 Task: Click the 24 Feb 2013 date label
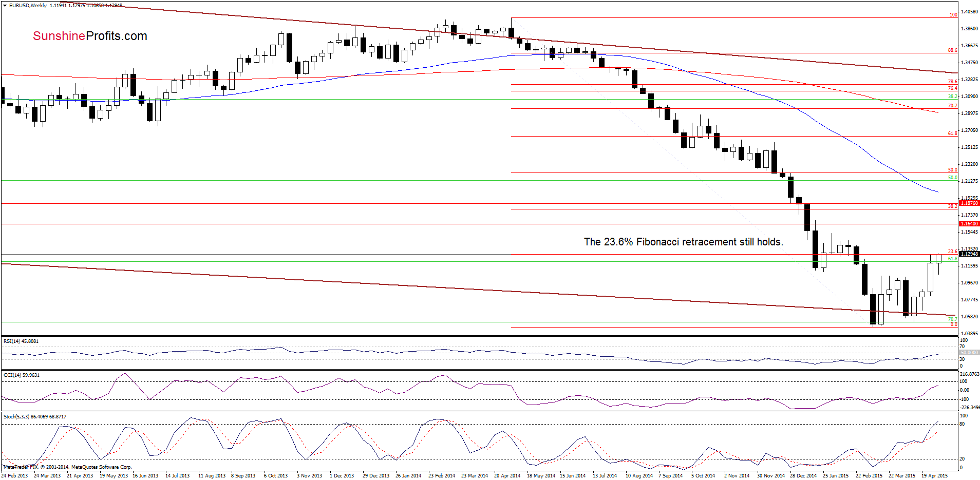(14, 476)
